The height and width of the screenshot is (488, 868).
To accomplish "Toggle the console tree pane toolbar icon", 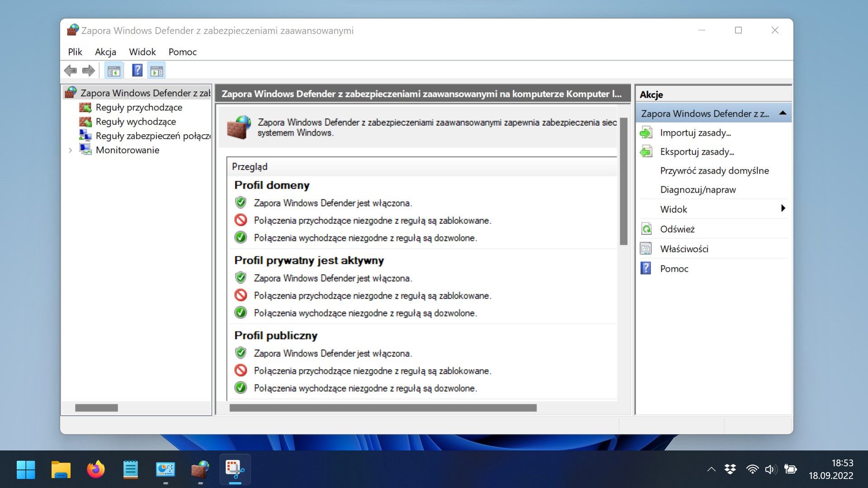I will (114, 71).
